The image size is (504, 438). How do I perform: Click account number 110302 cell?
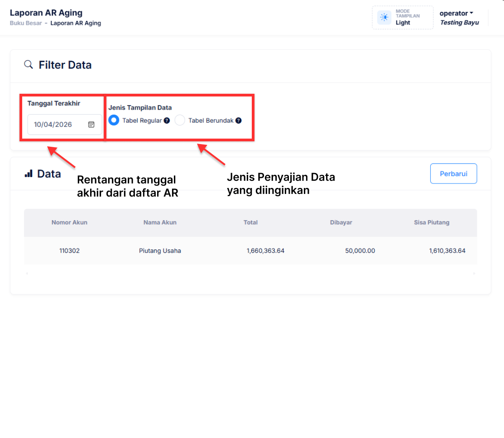[x=69, y=250]
